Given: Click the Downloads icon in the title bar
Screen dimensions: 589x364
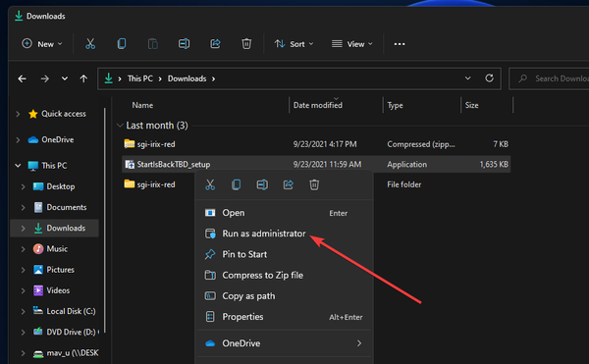Looking at the screenshot, I should [19, 16].
